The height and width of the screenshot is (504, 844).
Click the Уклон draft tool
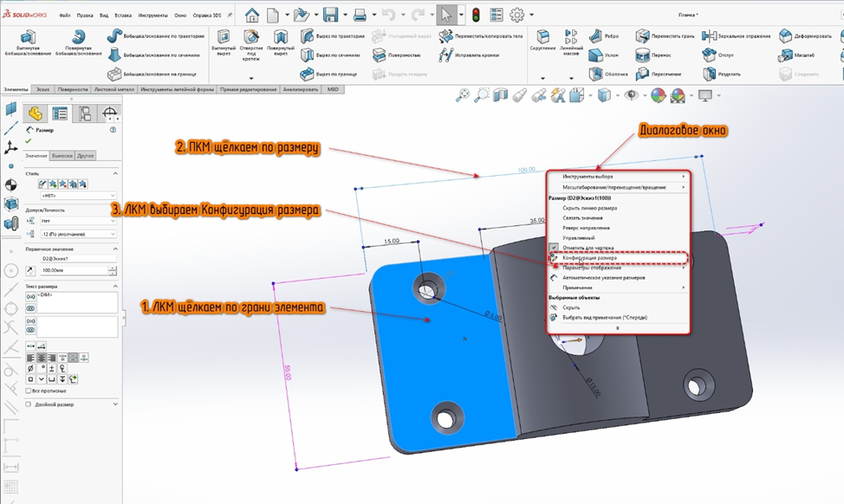[x=603, y=55]
